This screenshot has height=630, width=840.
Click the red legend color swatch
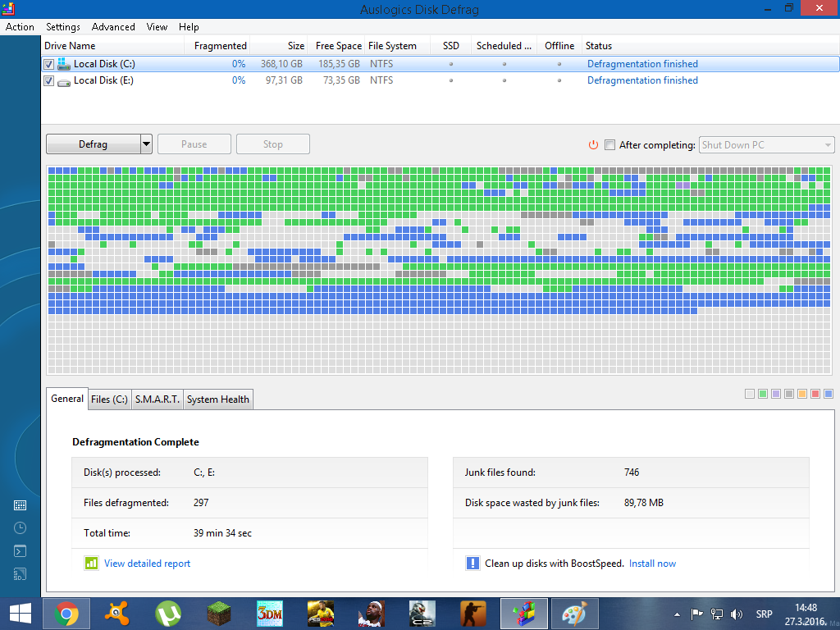coord(815,394)
